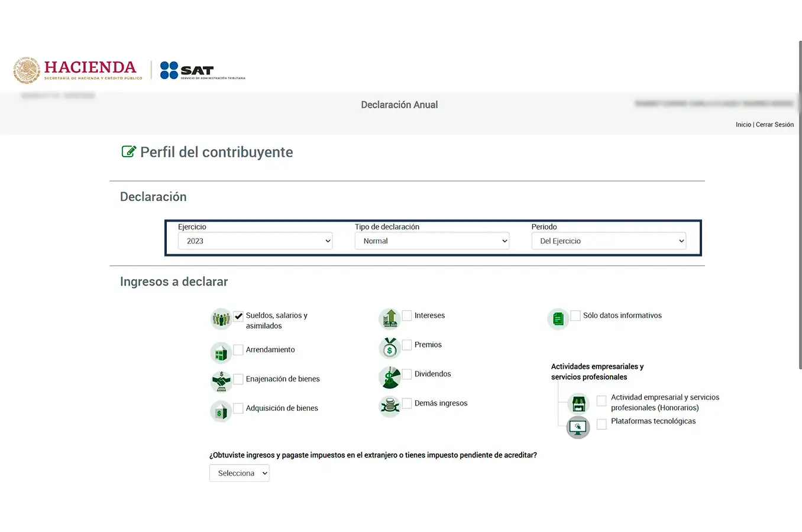Click the page vertical scrollbar
Image resolution: width=802 pixels, height=532 pixels.
800,207
